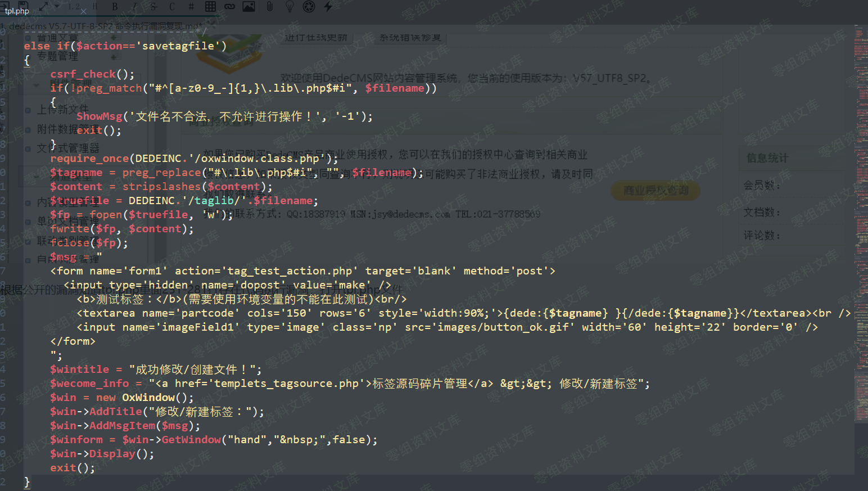Switch to the tpl.php tab
This screenshot has height=491, width=868.
pos(17,11)
